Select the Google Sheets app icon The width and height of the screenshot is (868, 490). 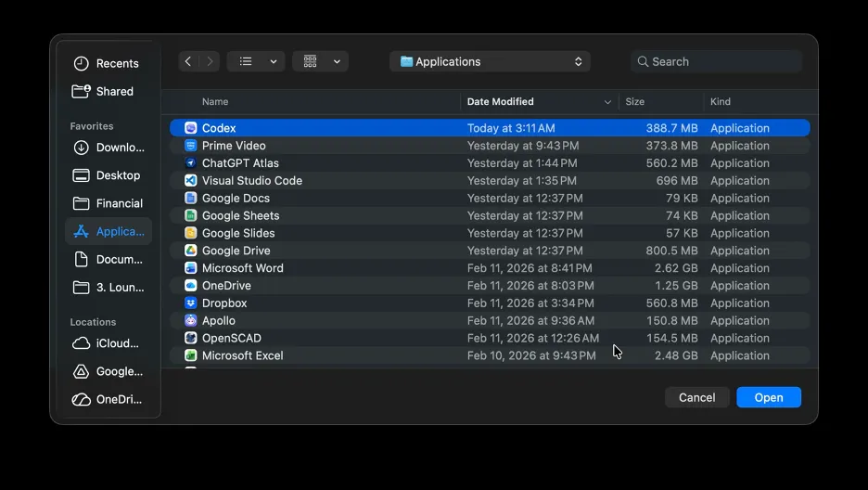point(190,216)
